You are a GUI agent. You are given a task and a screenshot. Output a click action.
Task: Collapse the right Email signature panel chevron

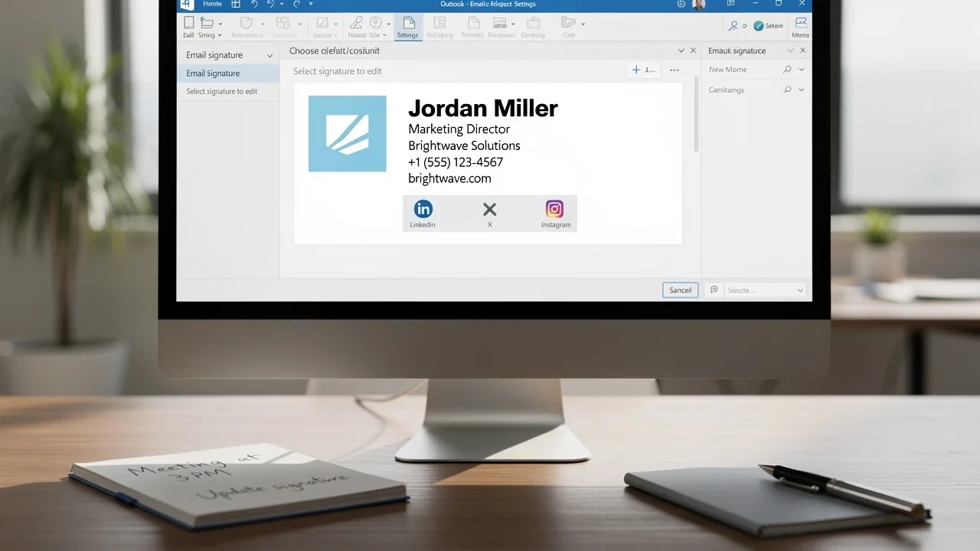(791, 51)
